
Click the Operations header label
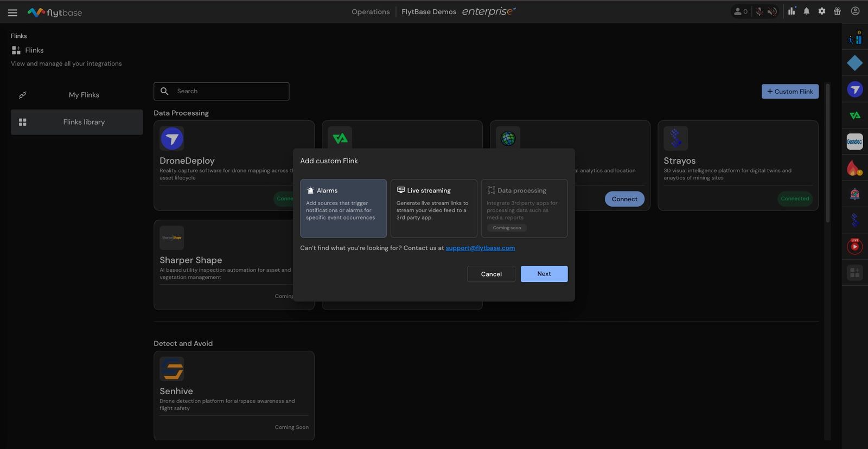coord(371,12)
